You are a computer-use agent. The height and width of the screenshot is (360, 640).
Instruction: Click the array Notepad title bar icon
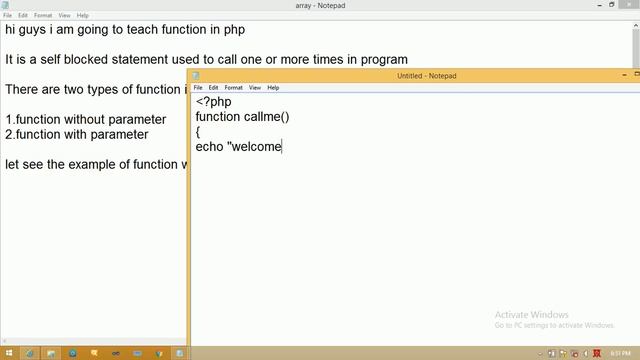click(5, 5)
